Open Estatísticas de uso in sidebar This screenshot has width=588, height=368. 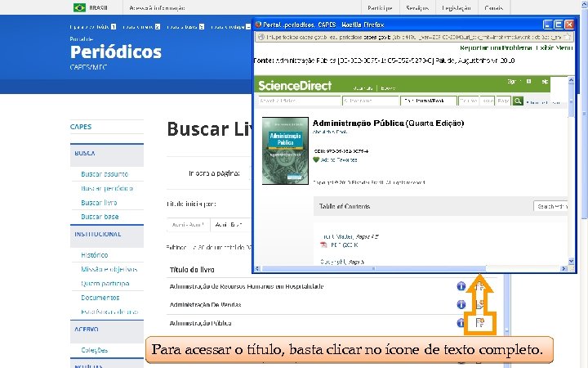[109, 312]
